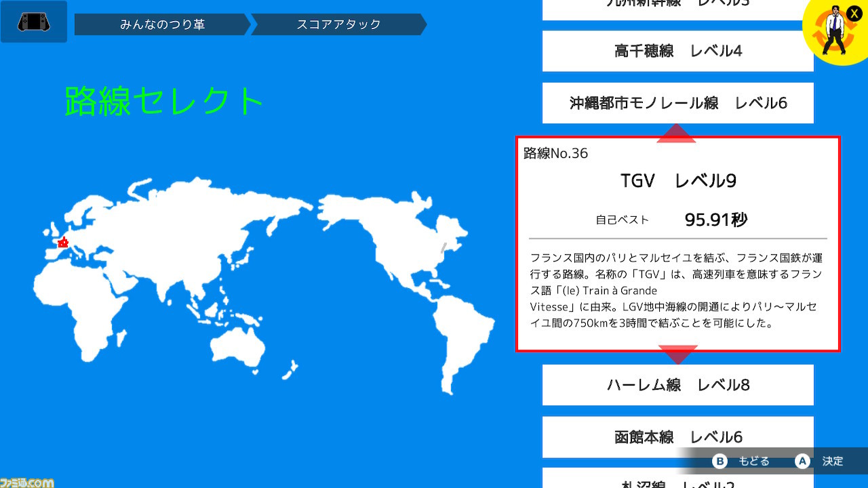Choose 函館本線 レベル6 route
The height and width of the screenshot is (488, 868).
(x=678, y=436)
